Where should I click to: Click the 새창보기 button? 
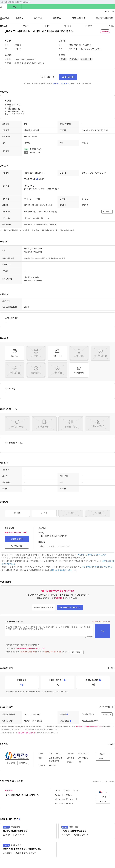[x=103, y=802]
